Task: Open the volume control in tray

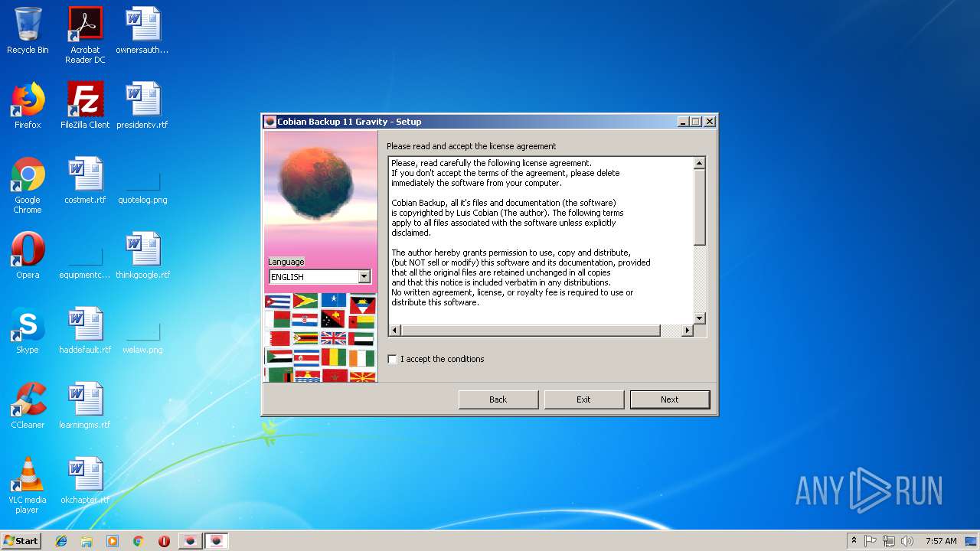Action: pyautogui.click(x=907, y=541)
